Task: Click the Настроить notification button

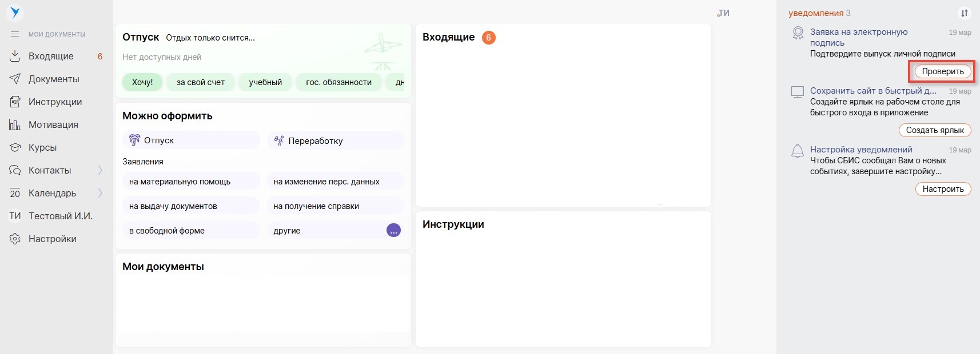Action: tap(943, 189)
